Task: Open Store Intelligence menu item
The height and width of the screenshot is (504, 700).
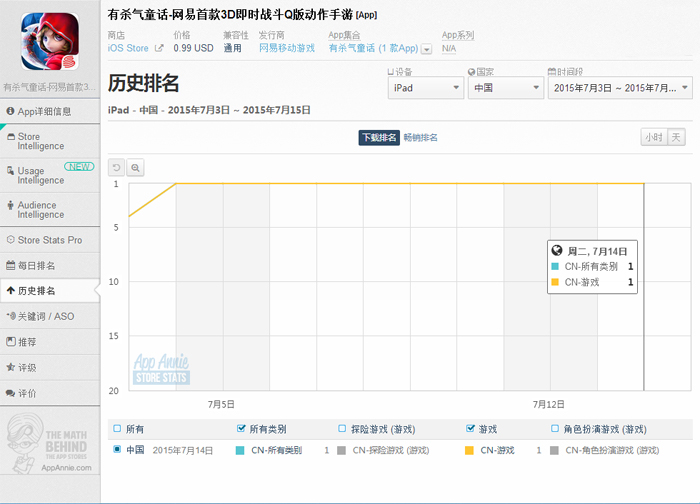Action: click(x=50, y=141)
